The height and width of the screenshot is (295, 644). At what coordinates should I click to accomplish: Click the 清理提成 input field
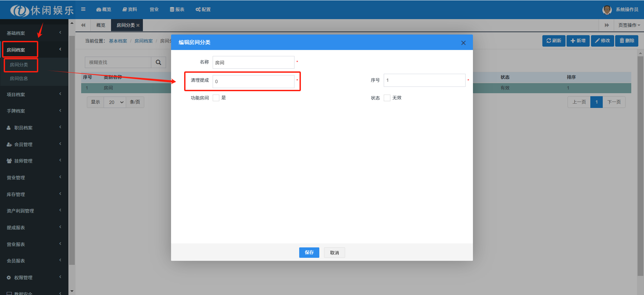click(253, 81)
